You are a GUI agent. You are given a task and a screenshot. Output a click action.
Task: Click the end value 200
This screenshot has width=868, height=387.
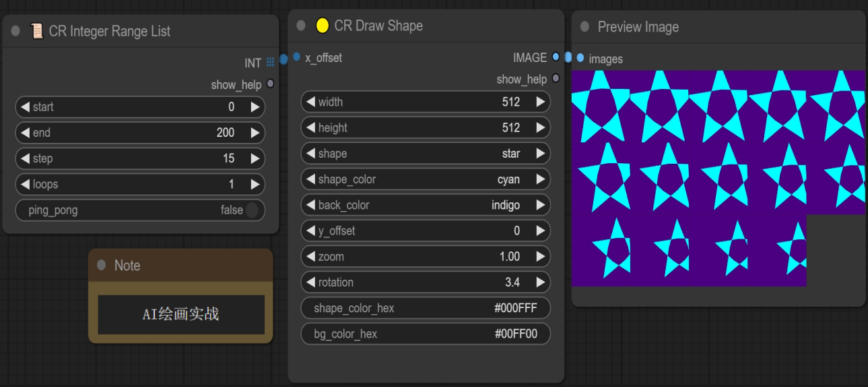click(226, 133)
